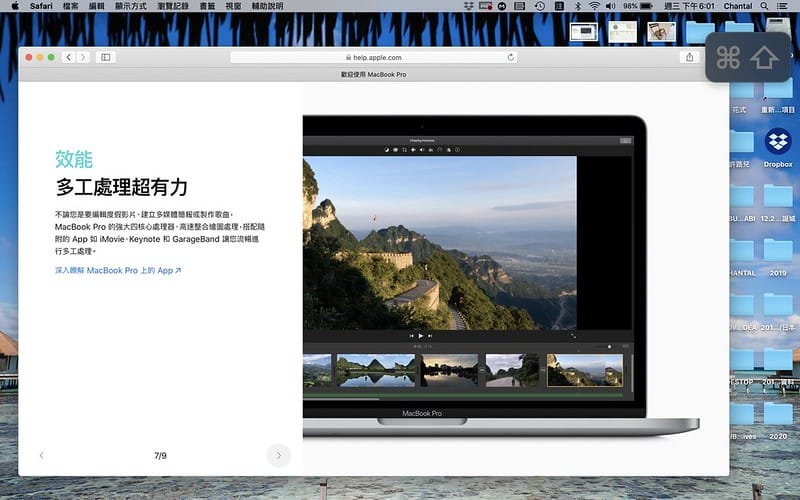Go back in Safari history
Image resolution: width=800 pixels, height=500 pixels.
[x=69, y=57]
